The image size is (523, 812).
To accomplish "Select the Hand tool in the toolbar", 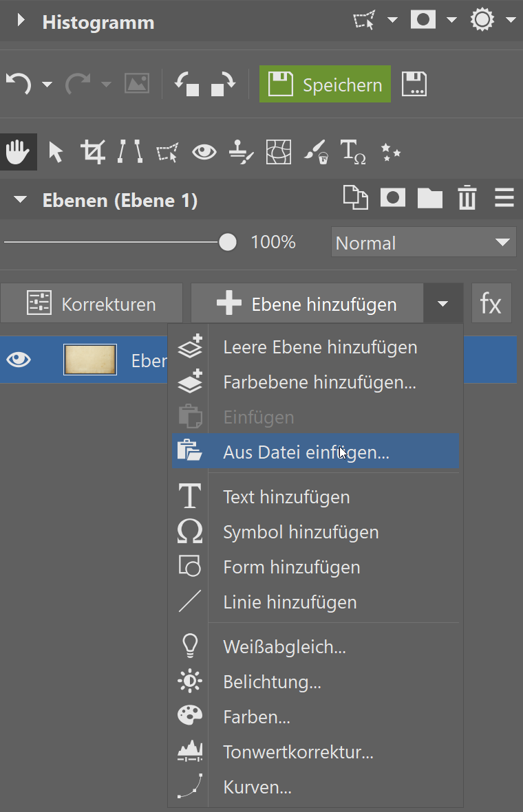I will point(19,151).
